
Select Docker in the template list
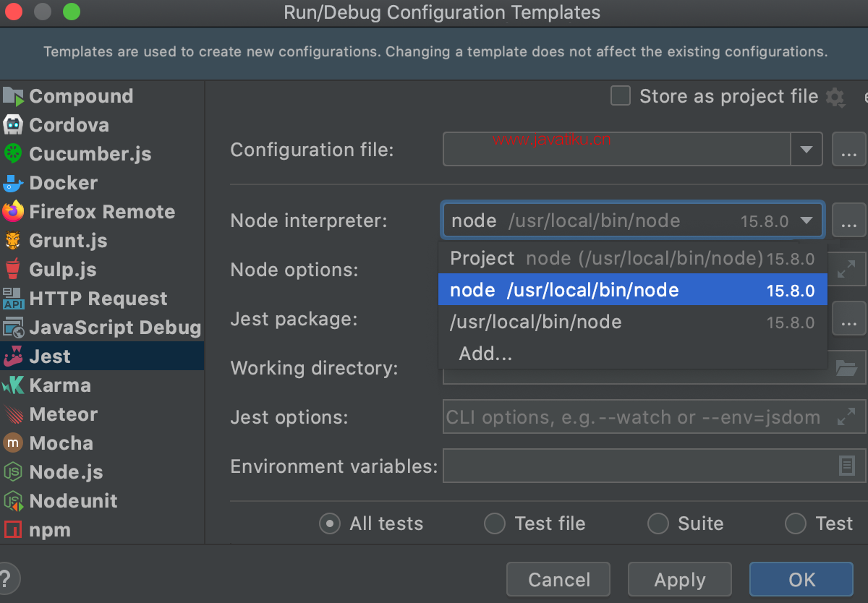pos(102,183)
